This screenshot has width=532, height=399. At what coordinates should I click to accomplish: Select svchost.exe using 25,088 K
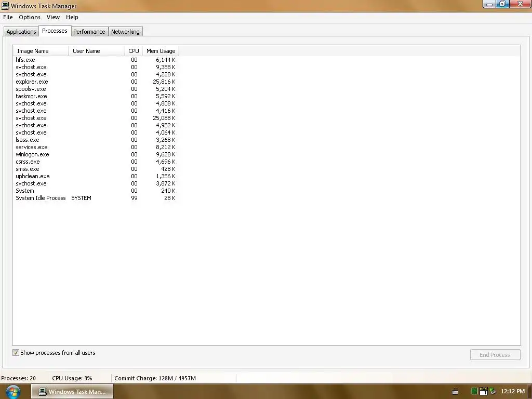96,118
